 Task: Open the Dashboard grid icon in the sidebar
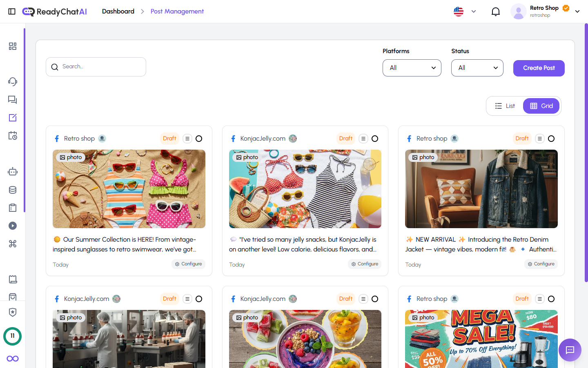(13, 46)
